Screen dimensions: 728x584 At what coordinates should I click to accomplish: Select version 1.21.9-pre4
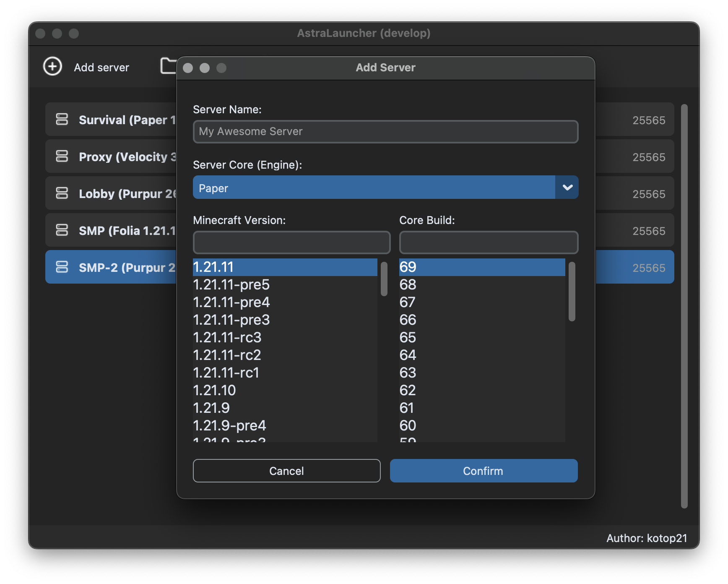coord(285,425)
